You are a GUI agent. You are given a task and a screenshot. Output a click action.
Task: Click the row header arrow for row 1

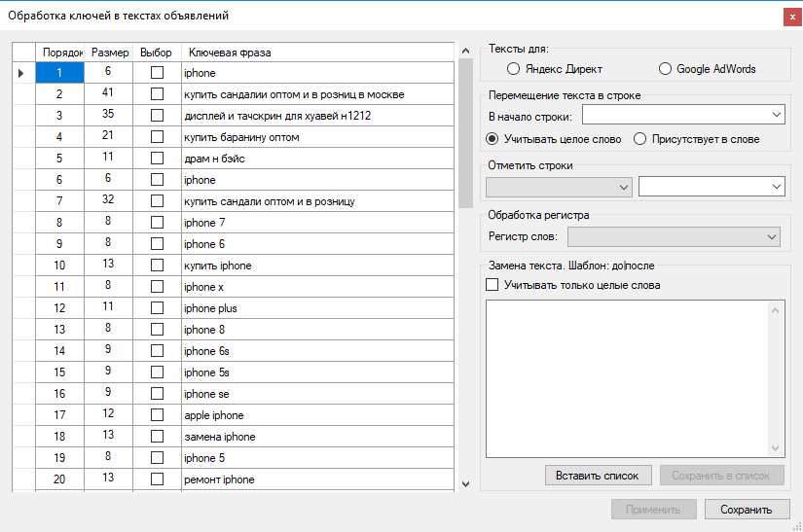click(22, 73)
